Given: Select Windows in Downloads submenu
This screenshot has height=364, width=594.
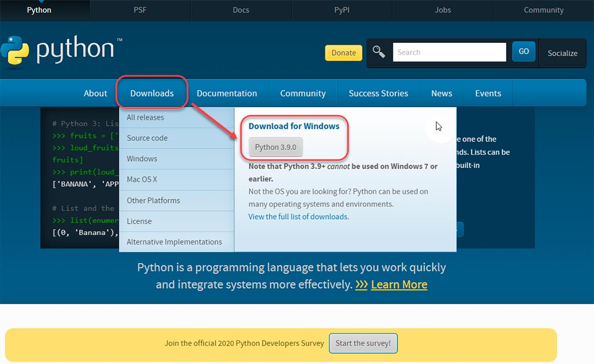Looking at the screenshot, I should click(176, 159).
